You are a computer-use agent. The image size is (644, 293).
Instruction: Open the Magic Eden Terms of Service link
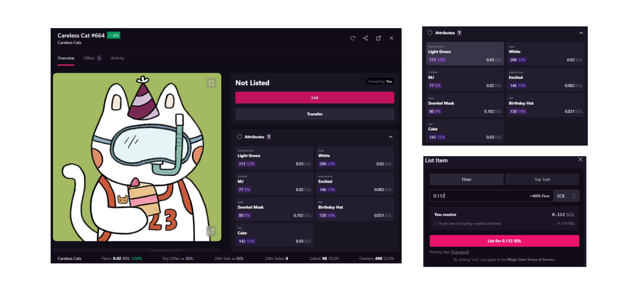(531, 259)
